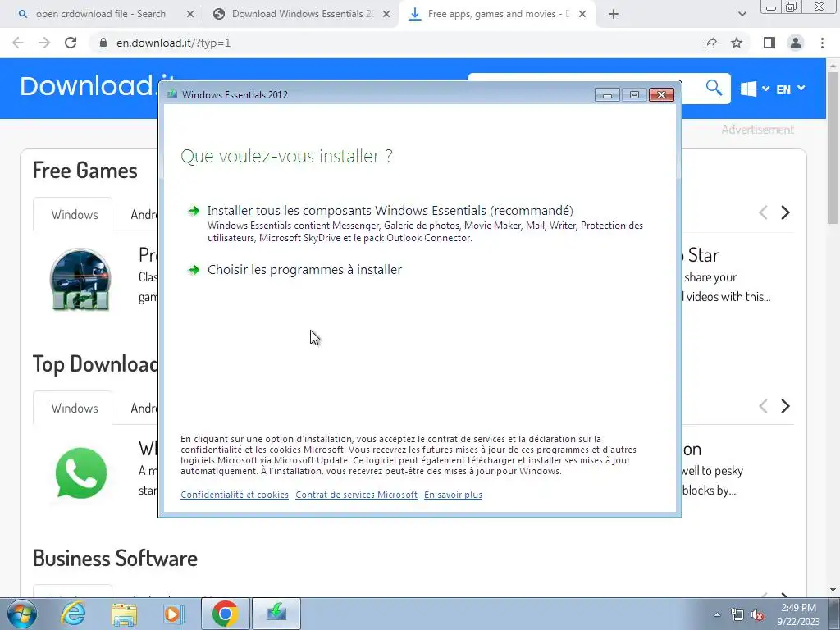The image size is (840, 630).
Task: Open the network status tray icon
Action: [737, 614]
